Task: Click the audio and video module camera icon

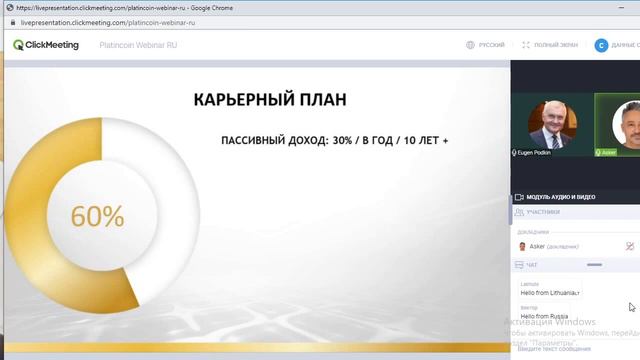Action: (519, 197)
